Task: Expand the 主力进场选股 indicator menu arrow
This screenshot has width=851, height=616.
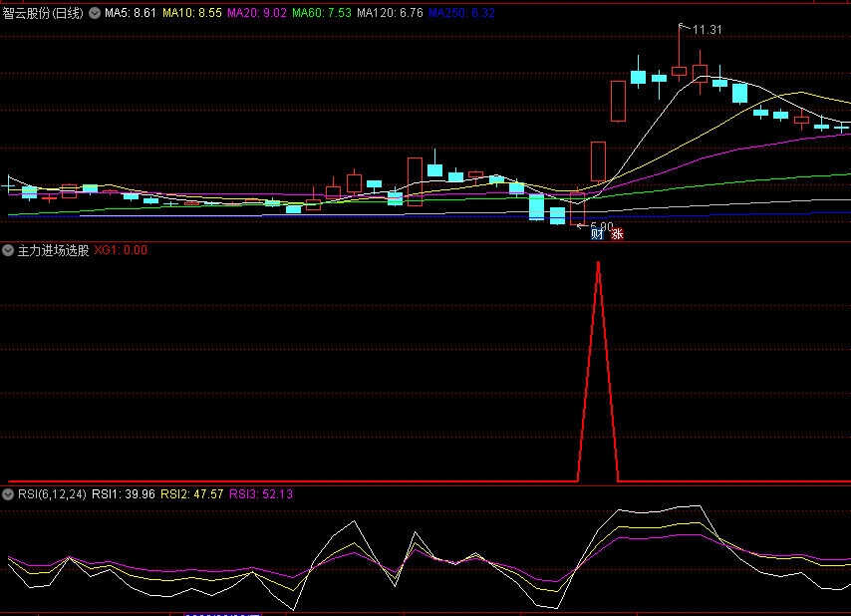Action: coord(8,250)
